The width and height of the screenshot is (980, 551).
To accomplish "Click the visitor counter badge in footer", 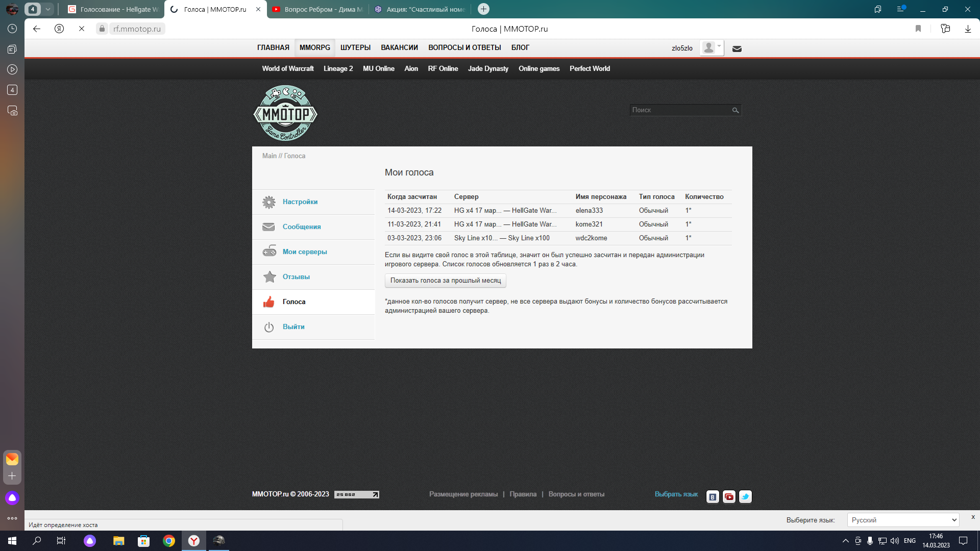I will tap(357, 494).
